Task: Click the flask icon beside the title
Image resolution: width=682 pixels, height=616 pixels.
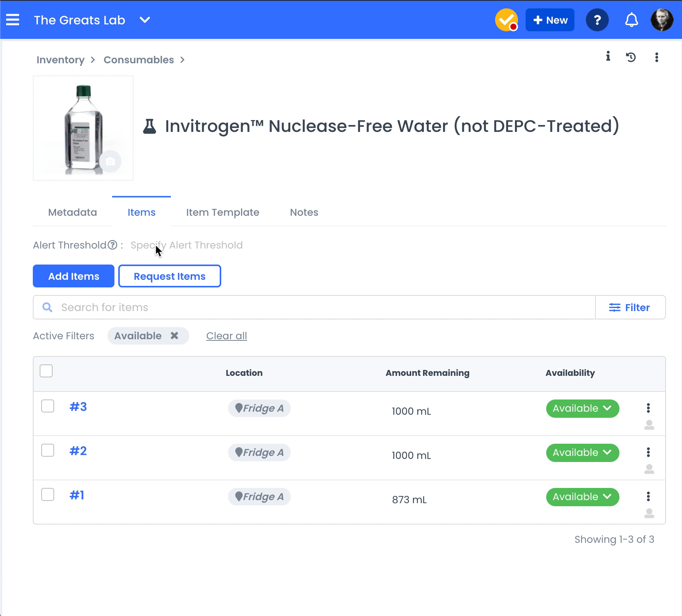Action: [150, 126]
